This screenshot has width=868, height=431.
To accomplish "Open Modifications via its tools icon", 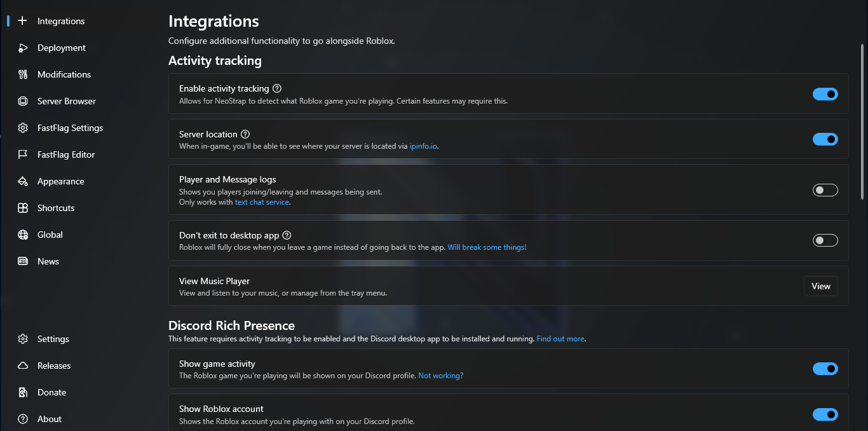I will tap(23, 74).
